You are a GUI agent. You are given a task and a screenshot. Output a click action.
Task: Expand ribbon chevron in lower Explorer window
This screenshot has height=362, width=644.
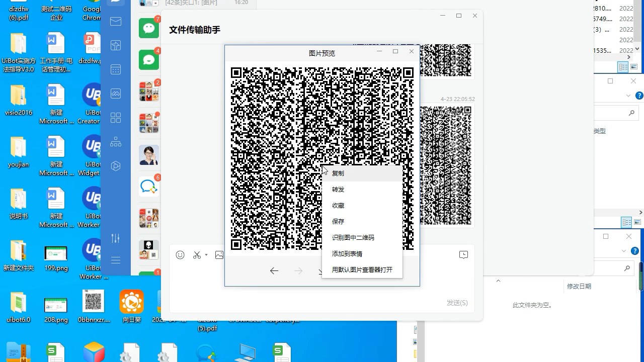624,251
